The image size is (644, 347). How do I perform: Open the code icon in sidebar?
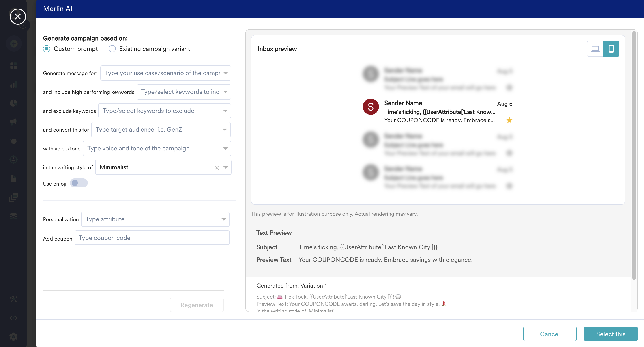click(13, 318)
